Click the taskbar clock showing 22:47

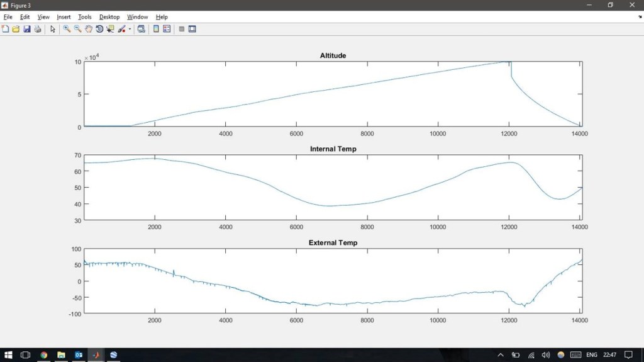click(x=609, y=355)
